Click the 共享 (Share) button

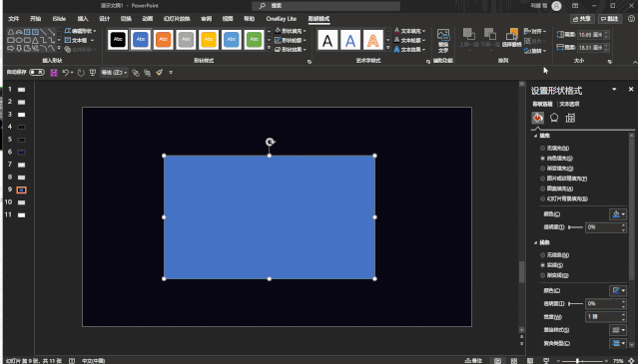(582, 19)
